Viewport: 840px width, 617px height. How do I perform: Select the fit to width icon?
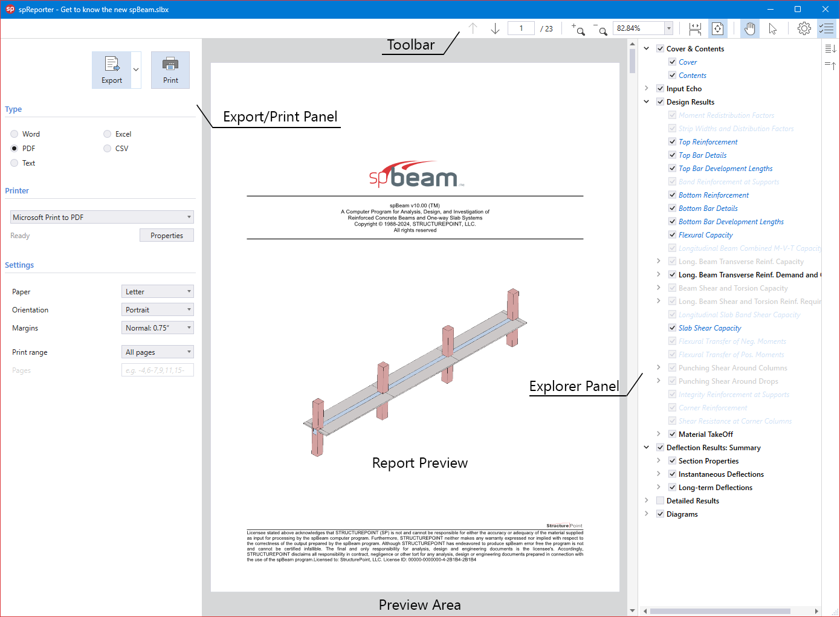pos(695,28)
